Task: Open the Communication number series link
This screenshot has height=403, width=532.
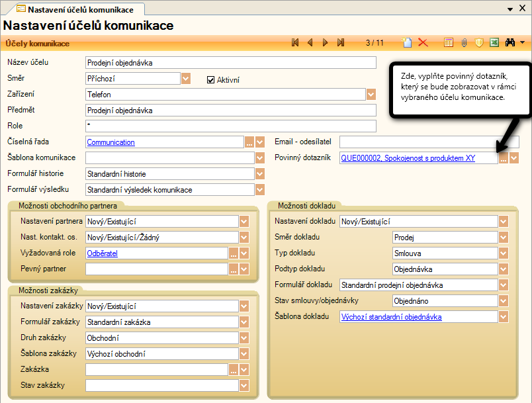Action: pyautogui.click(x=111, y=142)
